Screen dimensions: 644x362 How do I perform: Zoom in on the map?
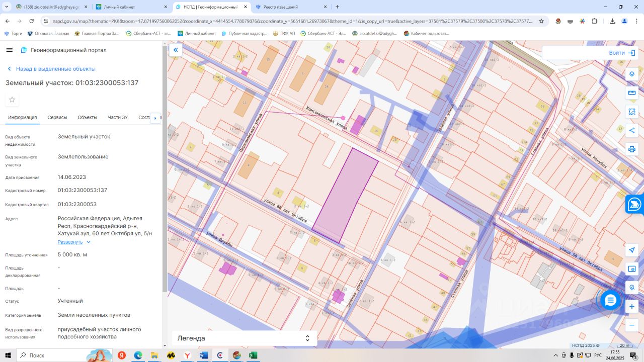[x=632, y=306]
